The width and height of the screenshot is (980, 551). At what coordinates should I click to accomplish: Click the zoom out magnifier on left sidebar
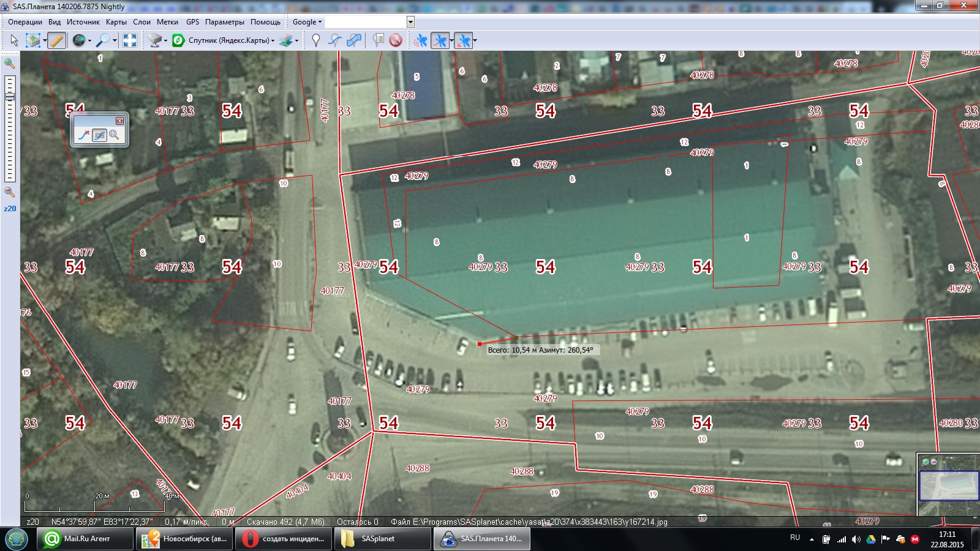click(10, 192)
